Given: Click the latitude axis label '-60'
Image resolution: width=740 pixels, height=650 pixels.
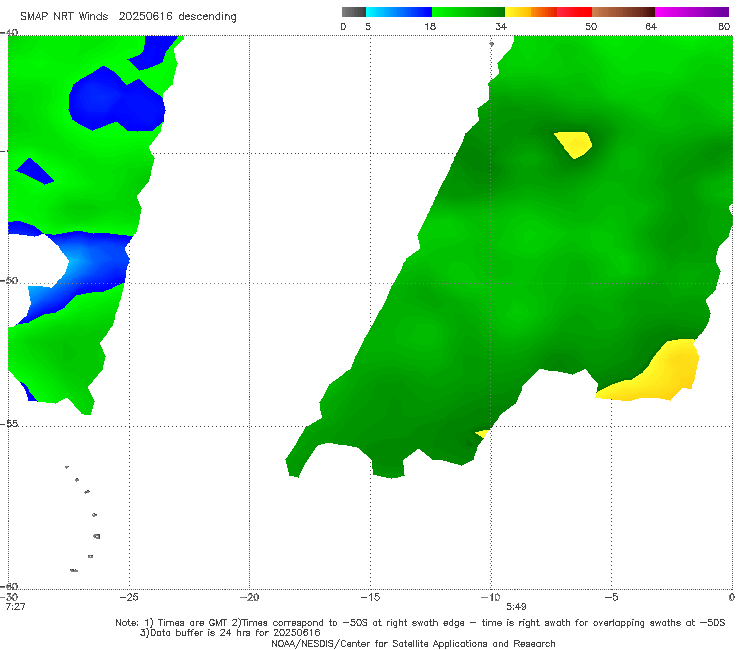Looking at the screenshot, I should pyautogui.click(x=9, y=586).
